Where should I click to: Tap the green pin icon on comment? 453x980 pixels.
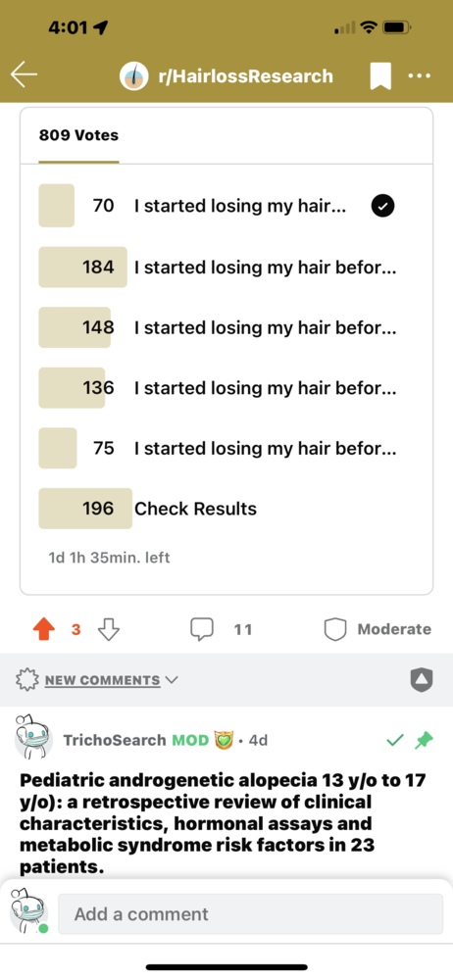424,740
